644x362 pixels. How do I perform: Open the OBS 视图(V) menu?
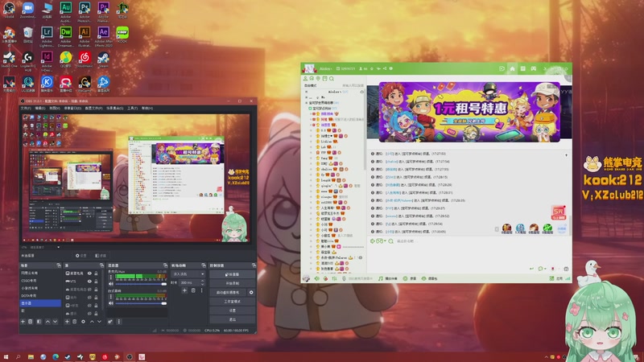coord(55,108)
